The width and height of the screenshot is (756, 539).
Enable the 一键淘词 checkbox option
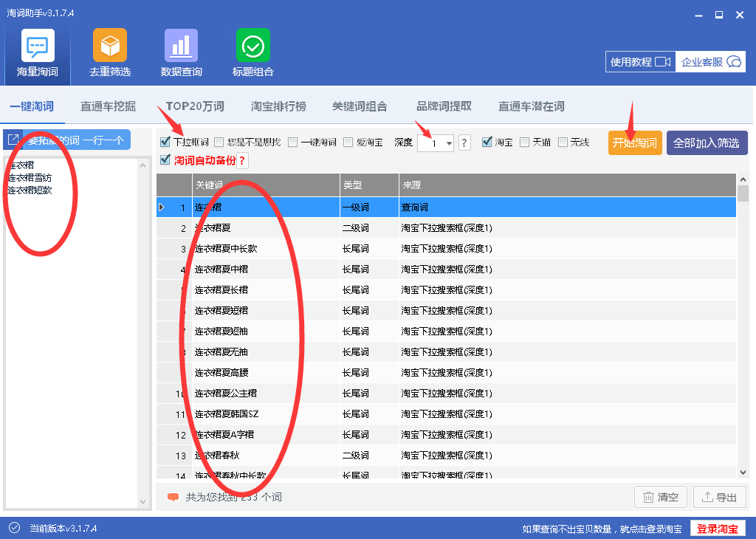pyautogui.click(x=292, y=142)
